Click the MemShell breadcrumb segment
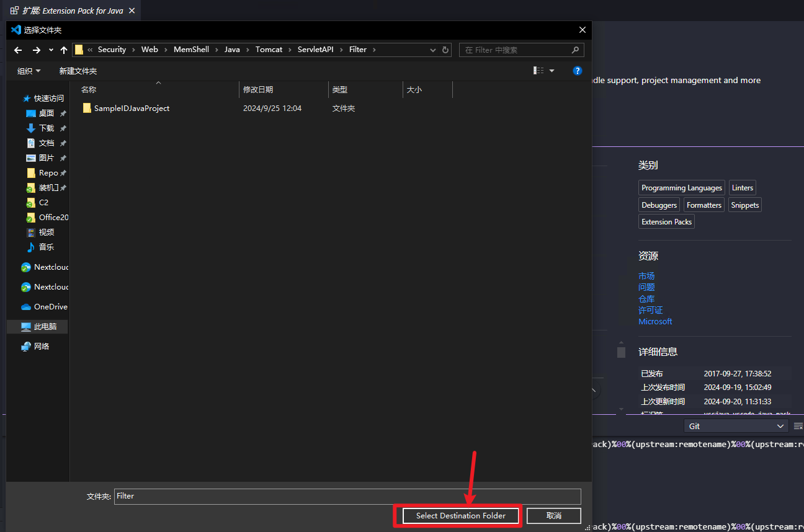 point(192,50)
